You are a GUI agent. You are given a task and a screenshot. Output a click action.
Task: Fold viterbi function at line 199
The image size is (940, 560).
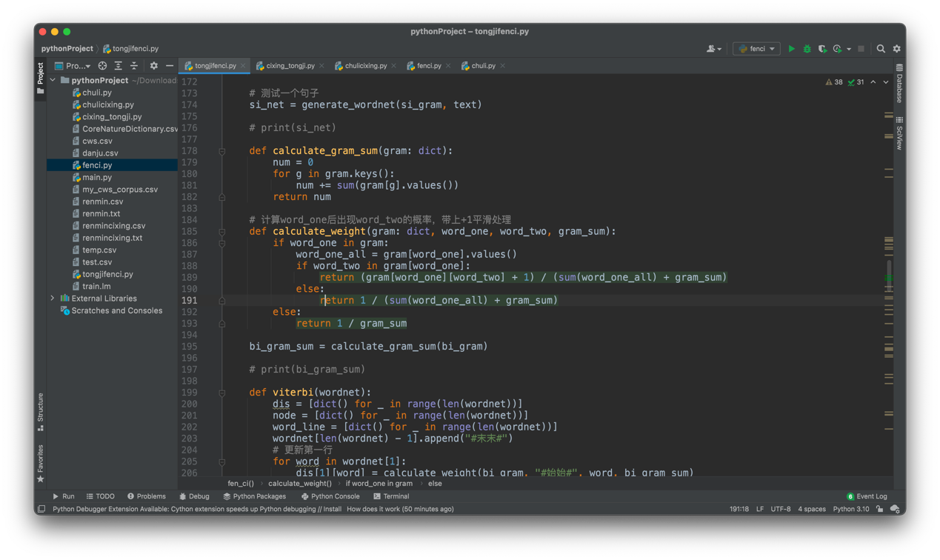point(221,393)
